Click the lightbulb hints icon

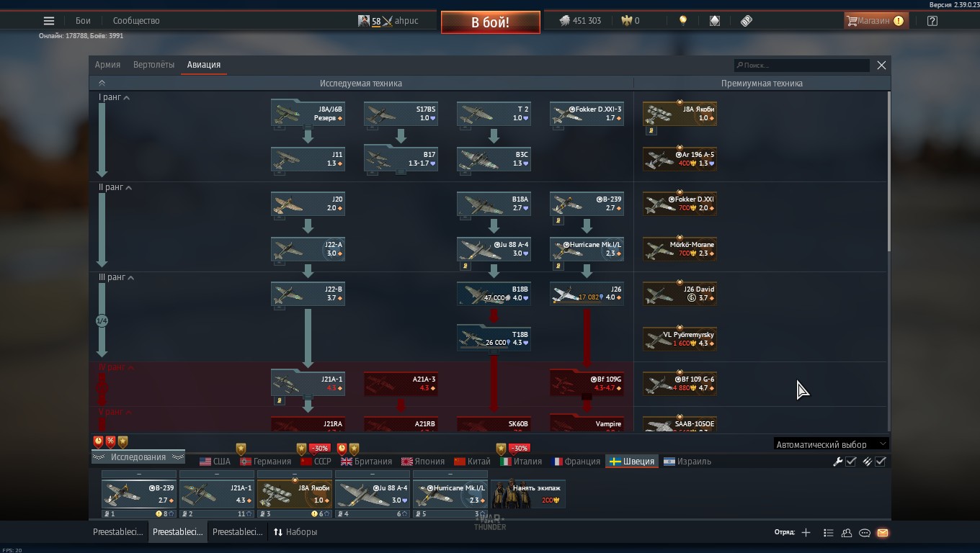(683, 21)
